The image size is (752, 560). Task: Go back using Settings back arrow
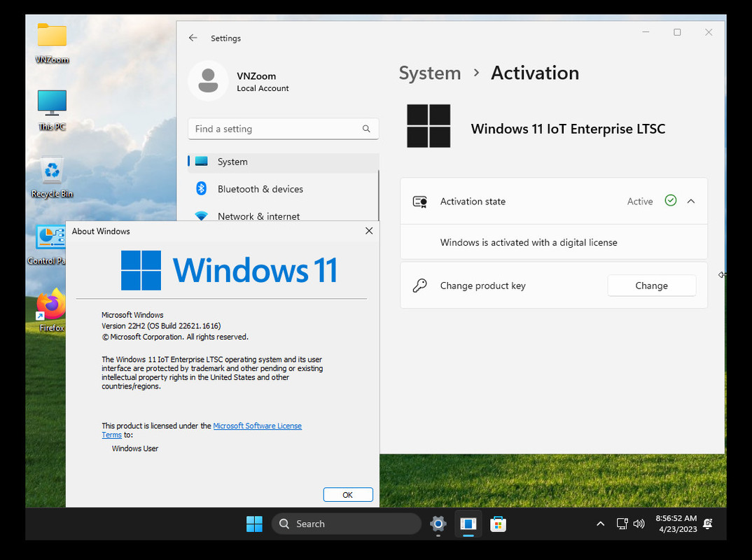pos(193,38)
